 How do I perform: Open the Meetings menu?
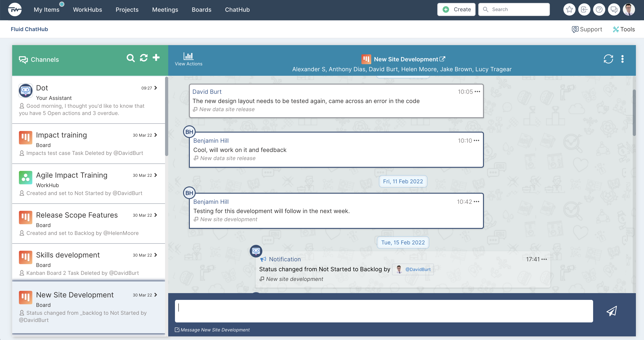pos(165,9)
